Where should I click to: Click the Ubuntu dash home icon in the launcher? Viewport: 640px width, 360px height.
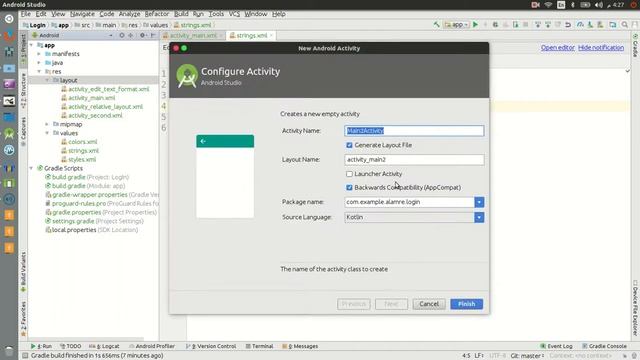coord(9,19)
